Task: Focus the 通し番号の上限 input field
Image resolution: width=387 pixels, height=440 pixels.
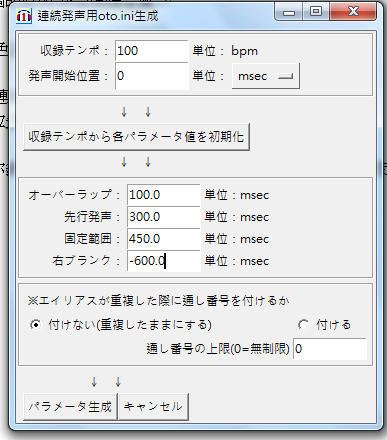Action: 330,349
